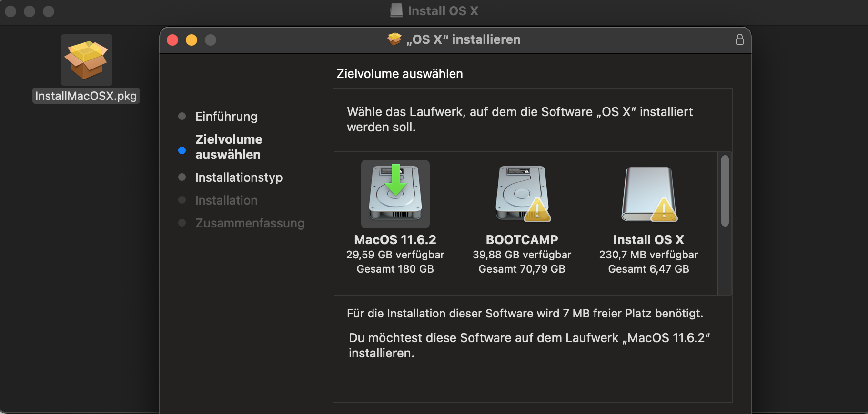Image resolution: width=868 pixels, height=414 pixels.
Task: Click the BOOTCAMP volume name label
Action: pyautogui.click(x=522, y=240)
